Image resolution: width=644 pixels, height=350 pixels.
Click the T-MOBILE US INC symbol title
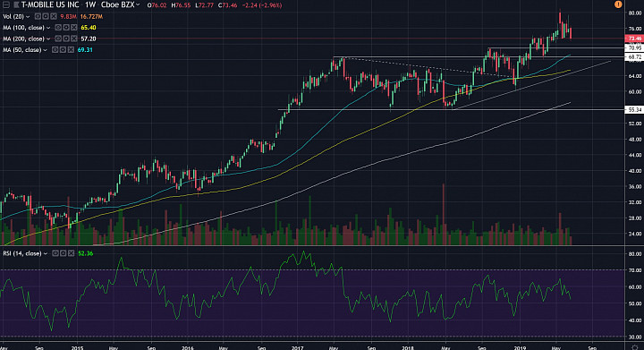tap(50, 5)
